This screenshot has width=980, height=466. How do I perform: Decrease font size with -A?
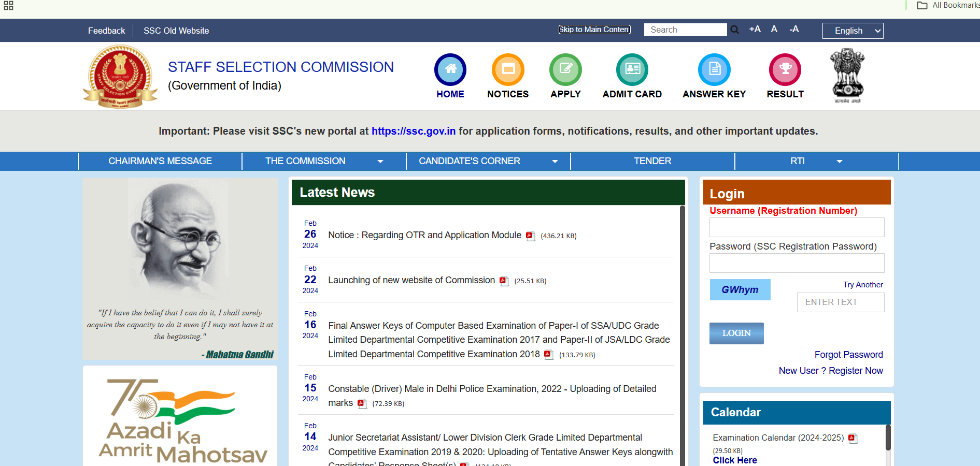click(793, 30)
